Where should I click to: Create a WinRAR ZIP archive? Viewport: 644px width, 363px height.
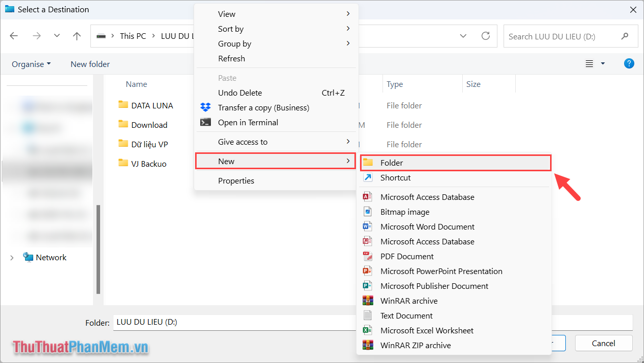454,345
